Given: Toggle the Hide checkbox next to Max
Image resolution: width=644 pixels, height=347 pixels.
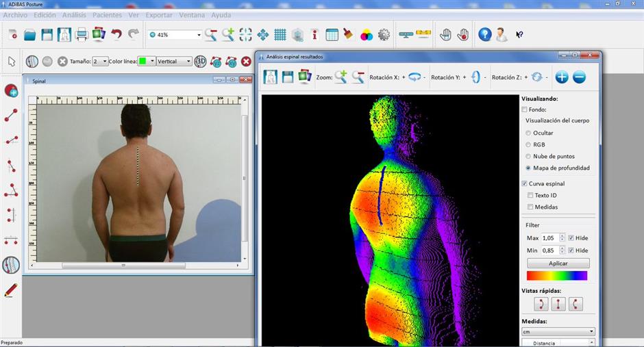Looking at the screenshot, I should tap(571, 238).
